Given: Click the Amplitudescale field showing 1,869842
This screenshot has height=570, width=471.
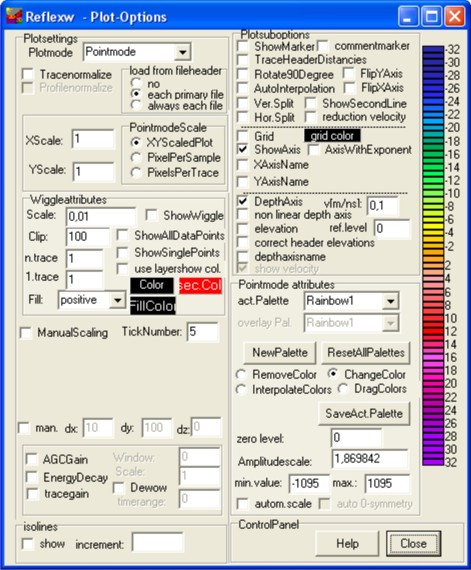Looking at the screenshot, I should pos(370,459).
